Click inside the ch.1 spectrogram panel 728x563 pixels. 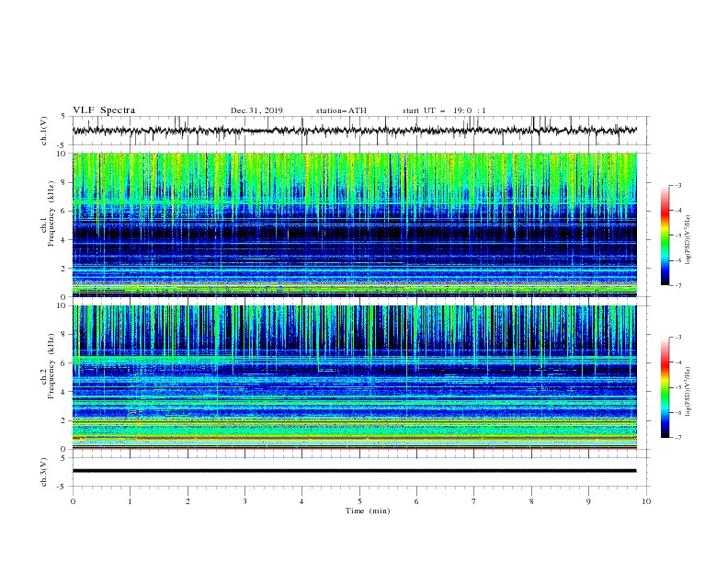click(355, 224)
